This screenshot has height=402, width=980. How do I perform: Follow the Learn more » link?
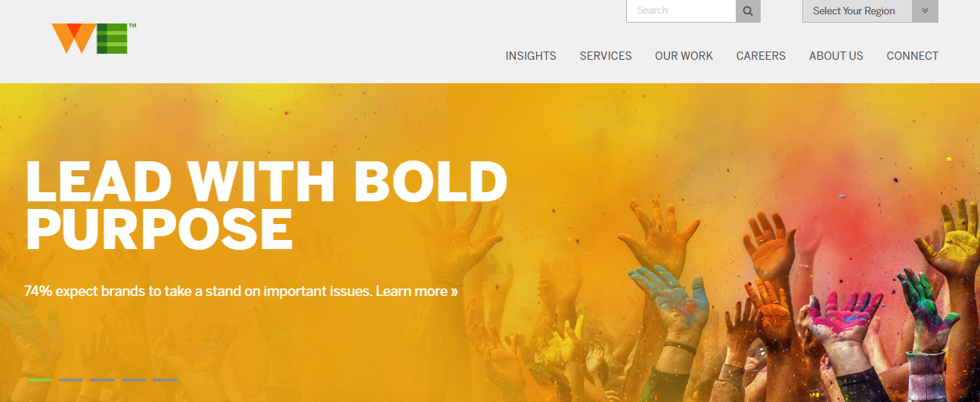coord(417,291)
